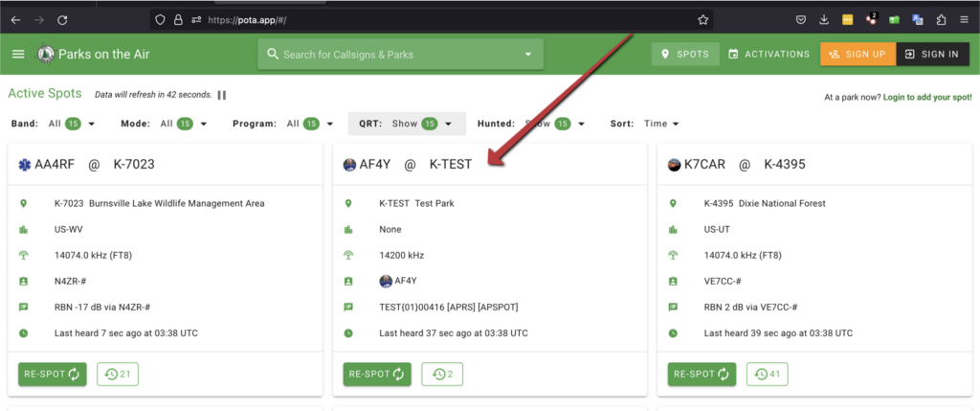Viewport: 980px width, 411px height.
Task: Click the red extension icon with badge 2
Action: click(871, 19)
